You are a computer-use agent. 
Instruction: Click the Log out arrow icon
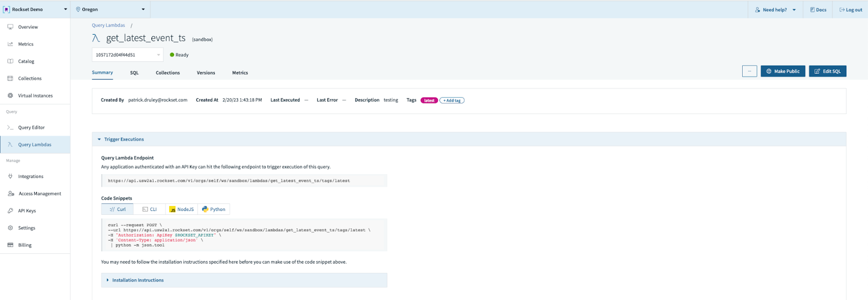(842, 10)
